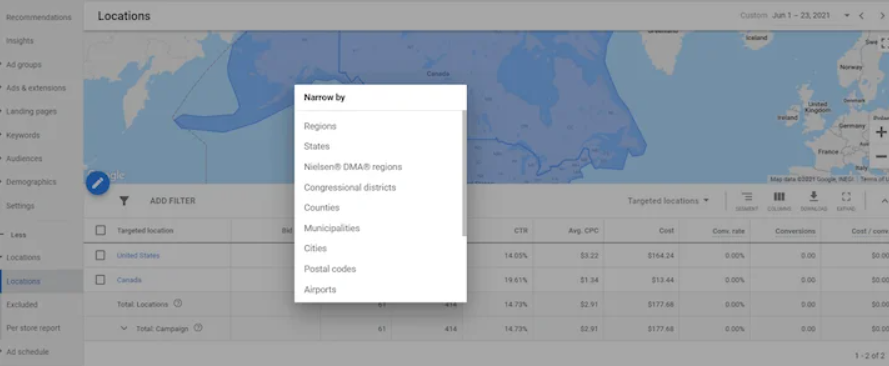
Task: Choose Cities from Narrow by list
Action: (x=315, y=248)
